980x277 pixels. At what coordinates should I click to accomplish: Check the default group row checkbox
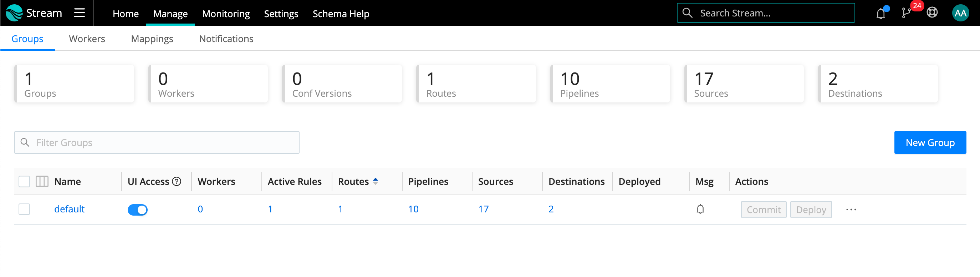(x=24, y=209)
